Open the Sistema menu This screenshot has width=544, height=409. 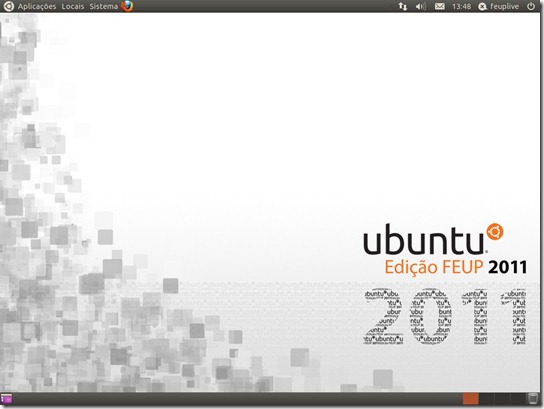pyautogui.click(x=104, y=6)
